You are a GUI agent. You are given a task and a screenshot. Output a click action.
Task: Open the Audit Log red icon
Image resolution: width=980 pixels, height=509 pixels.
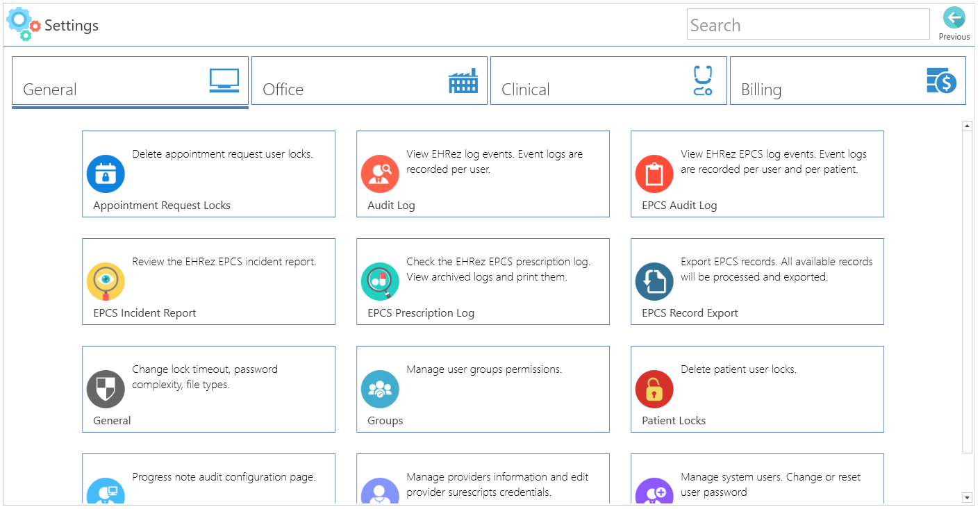point(380,174)
